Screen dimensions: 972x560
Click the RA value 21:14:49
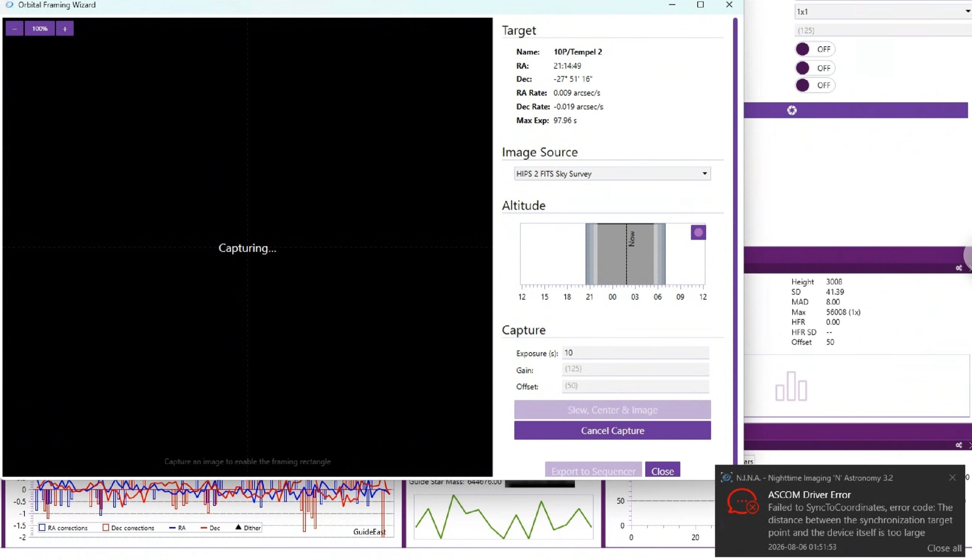567,66
